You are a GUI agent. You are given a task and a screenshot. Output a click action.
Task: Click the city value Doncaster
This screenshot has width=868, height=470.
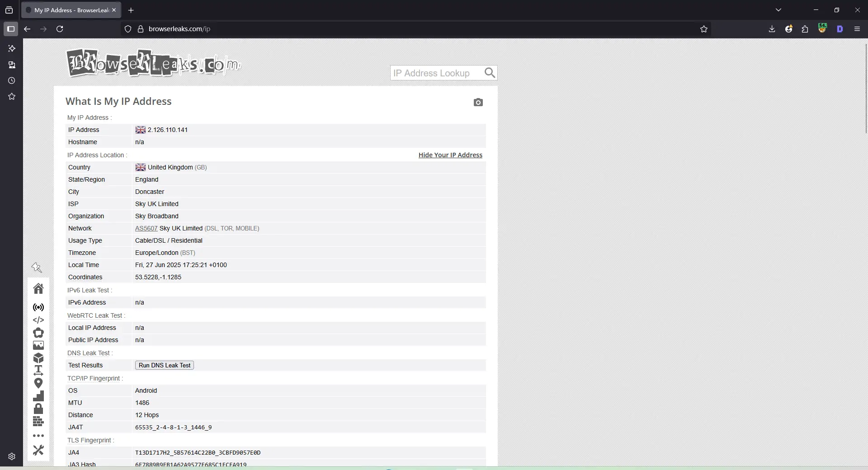point(150,192)
